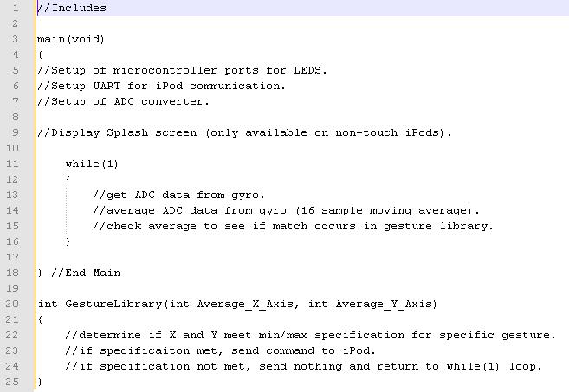Click the 'Display Splash screen' comment line
The width and height of the screenshot is (569, 392).
[x=244, y=132]
